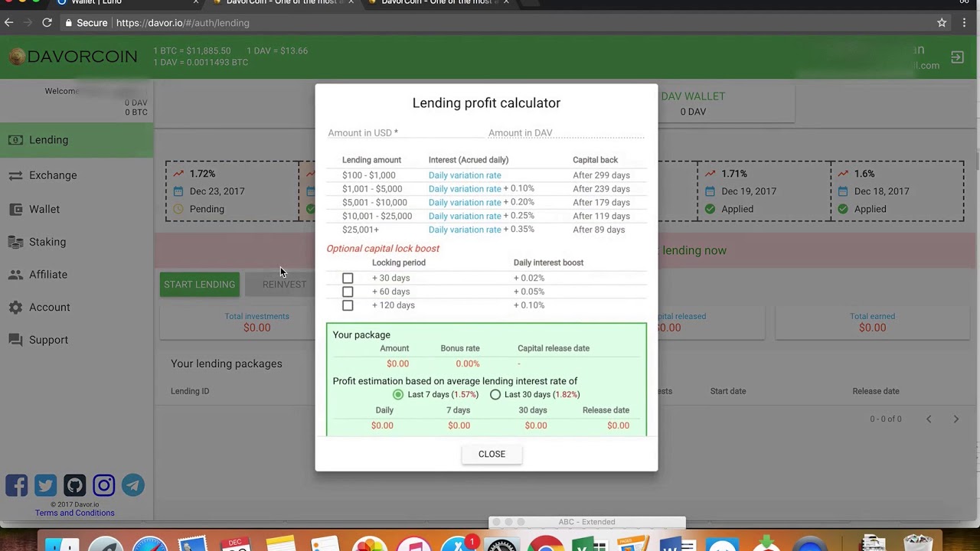980x551 pixels.
Task: Click the Exchange arrows icon
Action: click(15, 175)
